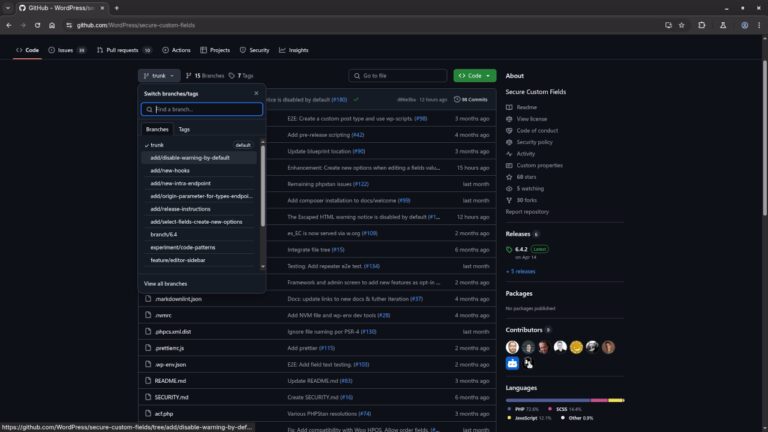768x432 pixels.
Task: Open the first contributor avatar
Action: pyautogui.click(x=512, y=347)
